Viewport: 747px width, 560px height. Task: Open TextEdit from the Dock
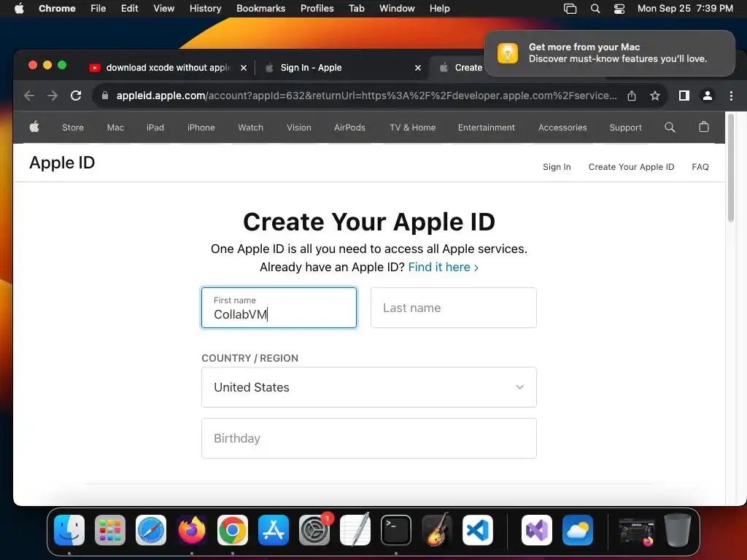tap(355, 530)
